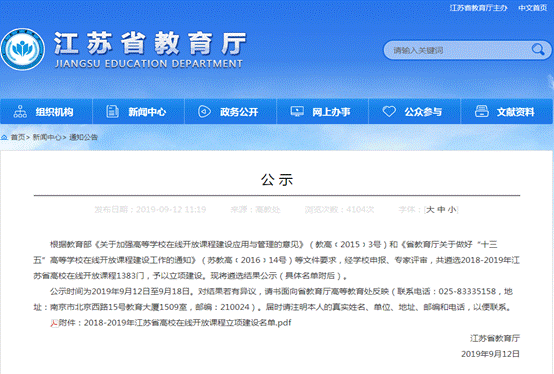This screenshot has width=554, height=374.
Task: Open the 政务公开 menu item
Action: (231, 112)
